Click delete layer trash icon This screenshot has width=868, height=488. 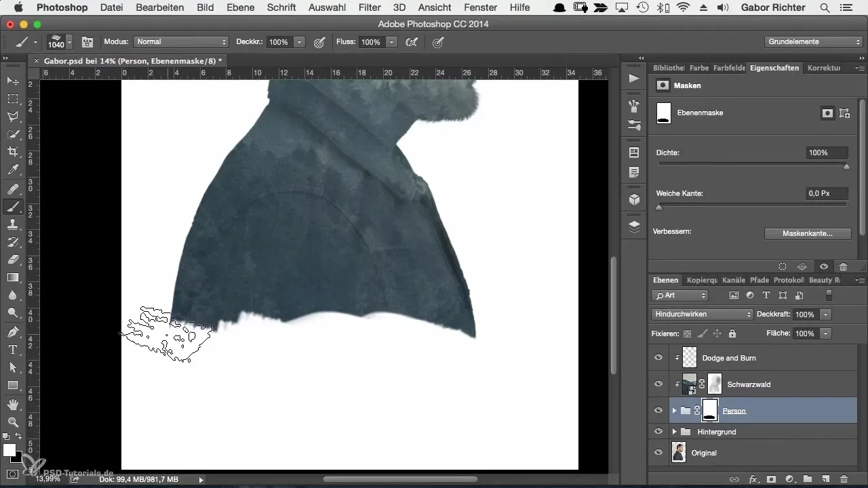pyautogui.click(x=844, y=479)
